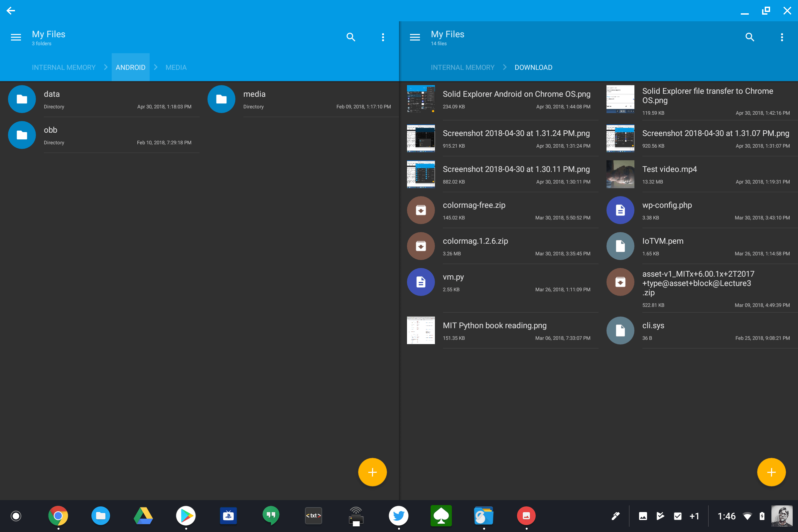This screenshot has height=532, width=798.
Task: Open PlayStation Vue app on shelf
Action: pos(228,516)
